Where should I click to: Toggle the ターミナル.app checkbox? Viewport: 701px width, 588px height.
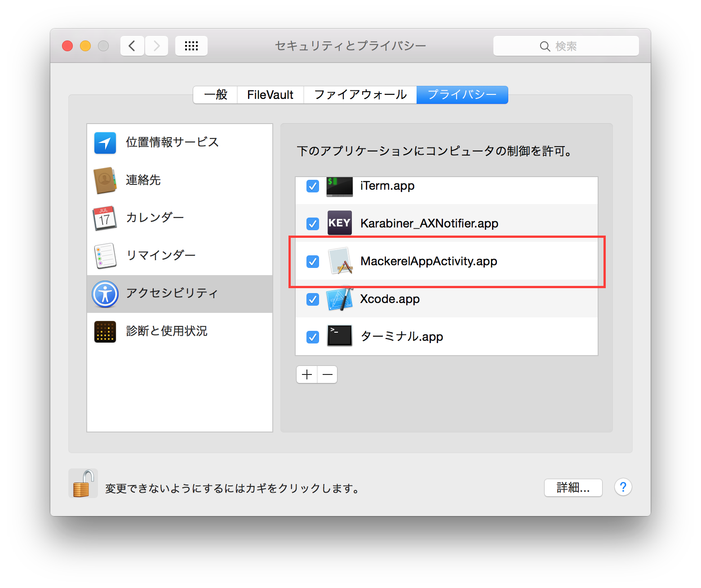(313, 337)
